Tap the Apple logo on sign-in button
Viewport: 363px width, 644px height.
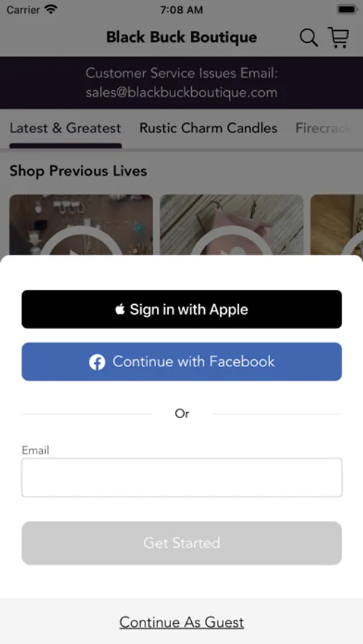point(120,309)
